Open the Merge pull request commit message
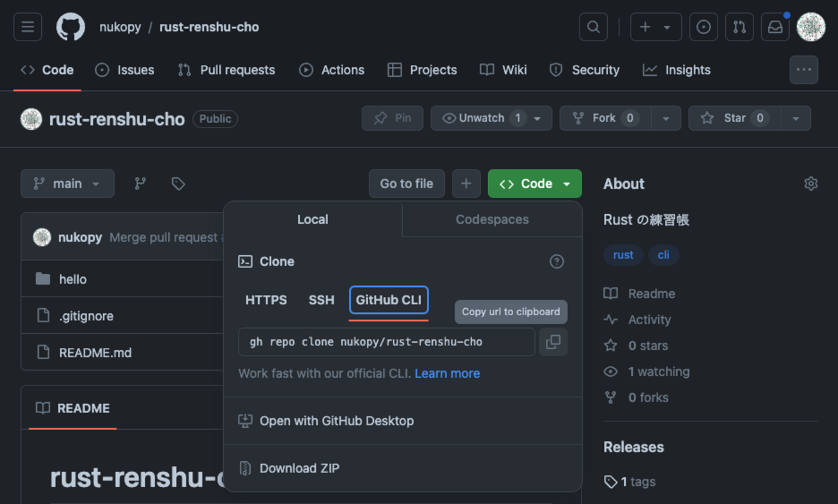Image resolution: width=838 pixels, height=504 pixels. [166, 237]
